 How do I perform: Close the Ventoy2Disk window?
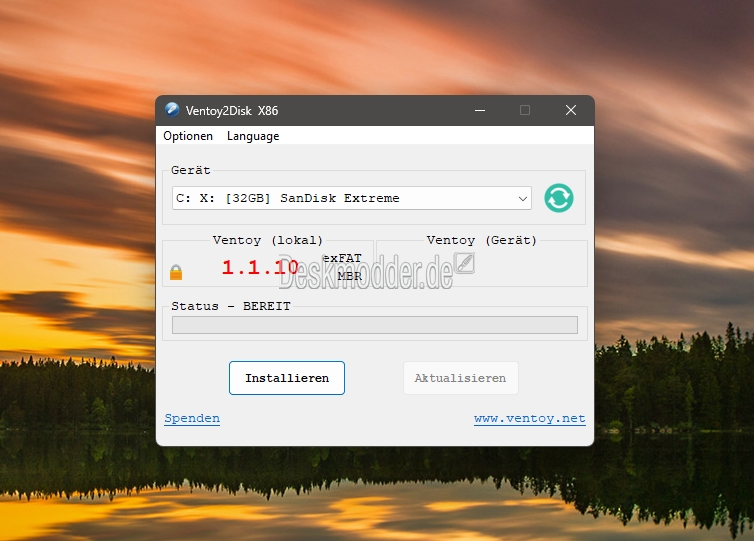570,110
